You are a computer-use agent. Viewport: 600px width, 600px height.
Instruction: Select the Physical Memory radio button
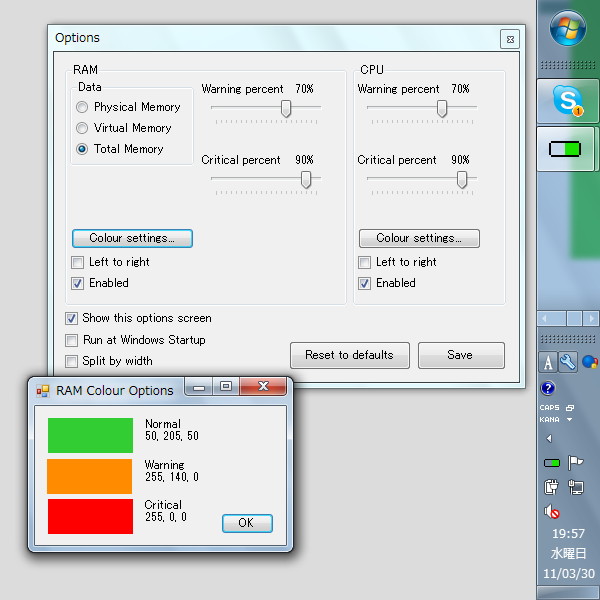point(82,107)
